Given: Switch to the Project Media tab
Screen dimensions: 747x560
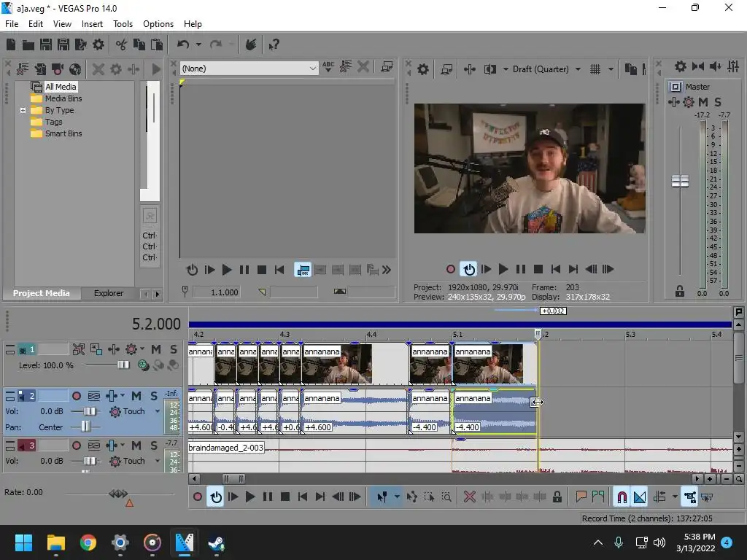Looking at the screenshot, I should point(41,293).
